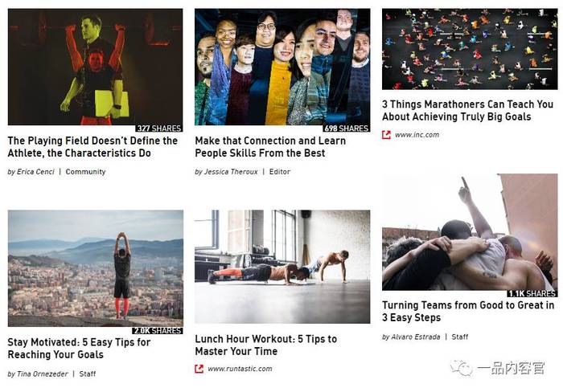Open the www.inc.com source link
This screenshot has width=563, height=392.
417,135
